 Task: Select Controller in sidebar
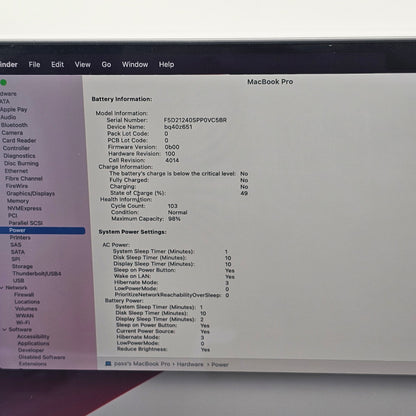[16, 148]
